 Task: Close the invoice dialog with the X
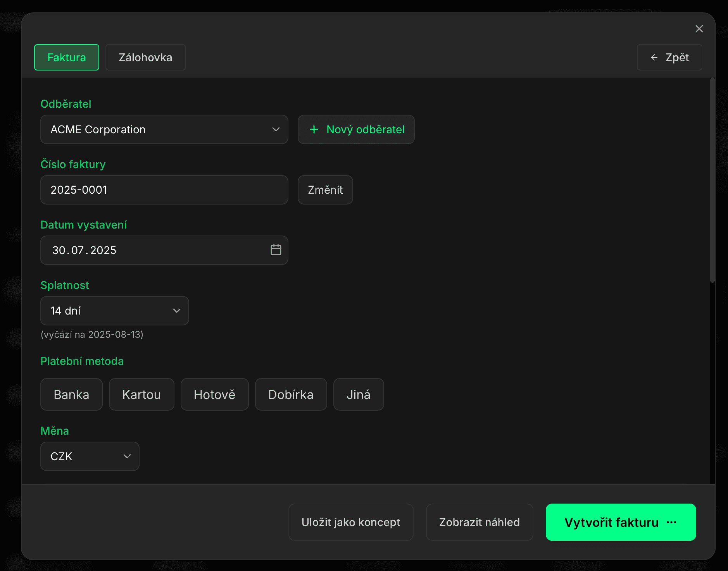coord(699,29)
